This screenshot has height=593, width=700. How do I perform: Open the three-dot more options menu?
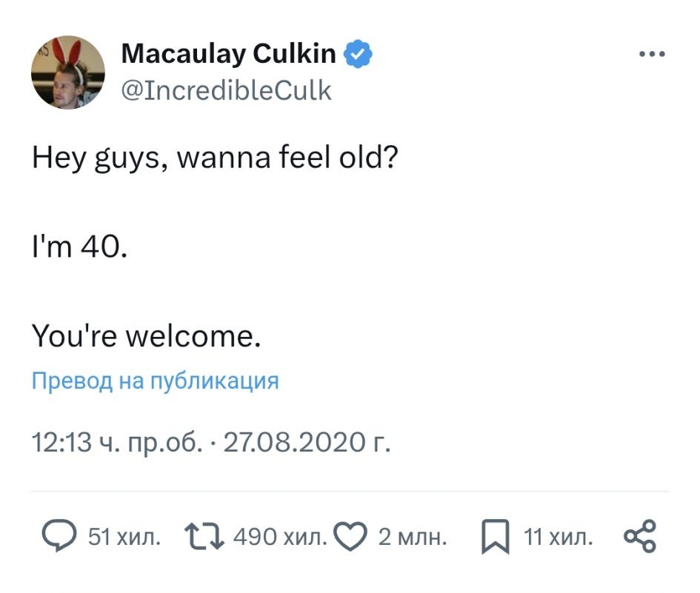[x=652, y=54]
